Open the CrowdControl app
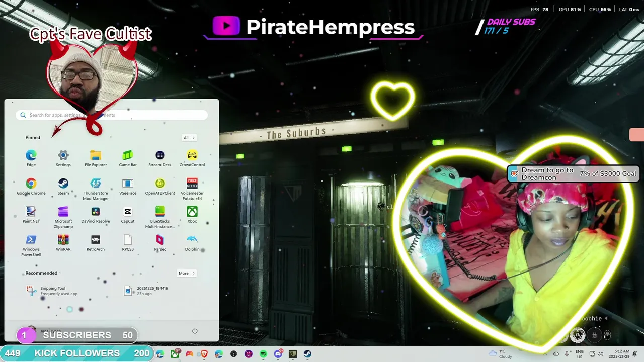The image size is (644, 362). coord(192,158)
